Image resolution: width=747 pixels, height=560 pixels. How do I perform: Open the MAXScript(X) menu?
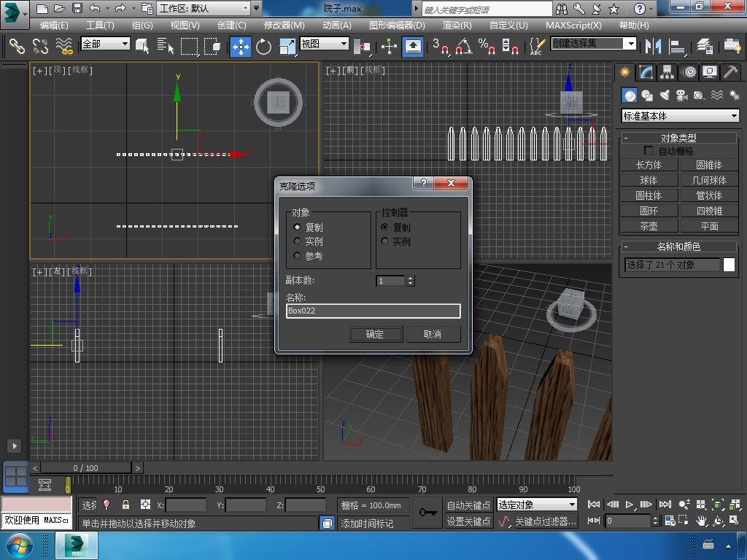(573, 26)
